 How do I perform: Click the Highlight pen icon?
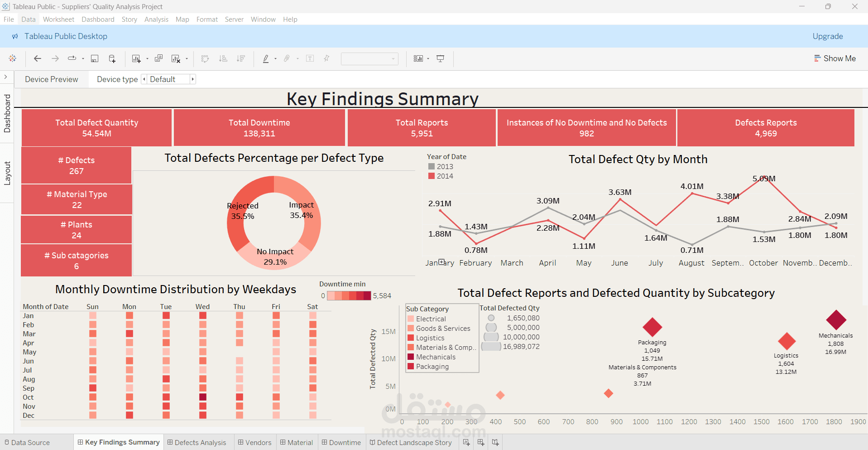tap(266, 58)
